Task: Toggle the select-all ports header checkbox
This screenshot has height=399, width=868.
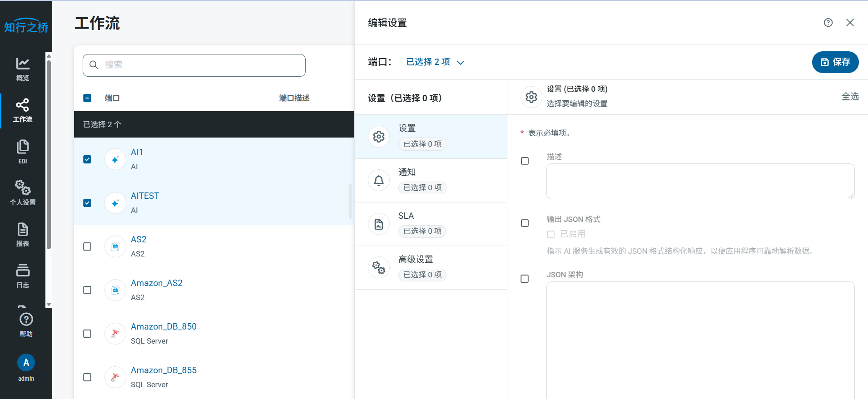Action: [87, 98]
